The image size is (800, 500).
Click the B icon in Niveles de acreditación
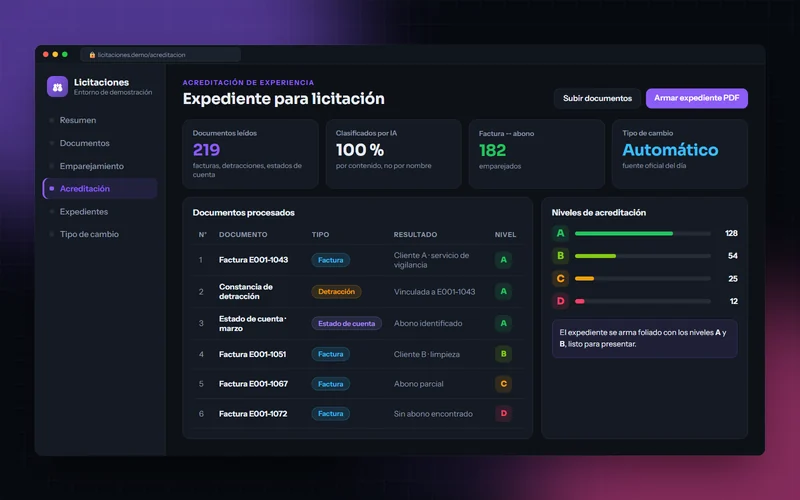[560, 256]
